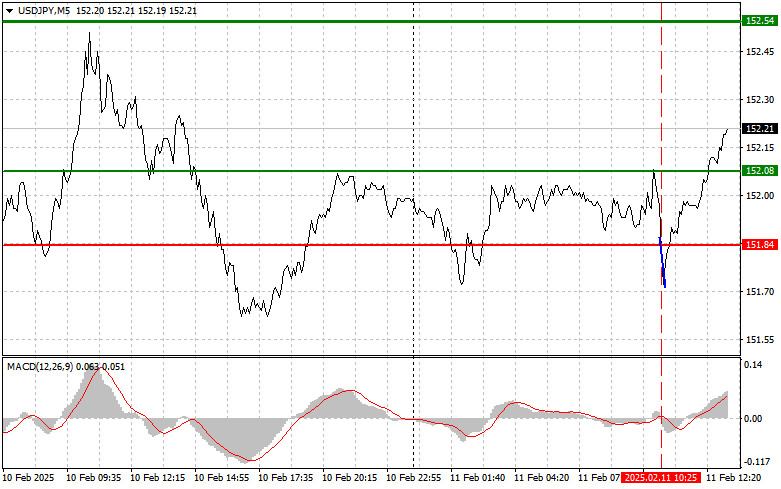Image resolution: width=781 pixels, height=489 pixels.
Task: Click the USDJPY,M5 symbol title
Action: (x=44, y=11)
